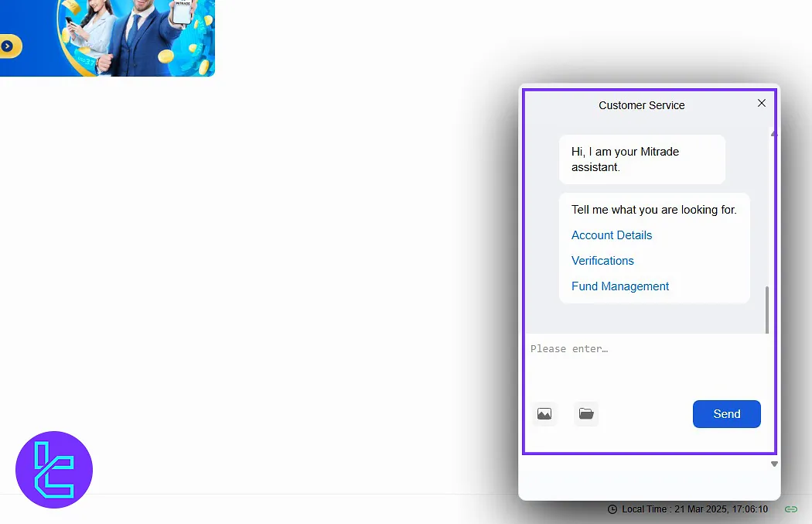Image resolution: width=812 pixels, height=524 pixels.
Task: Open the folder attachment icon in chat
Action: point(586,414)
